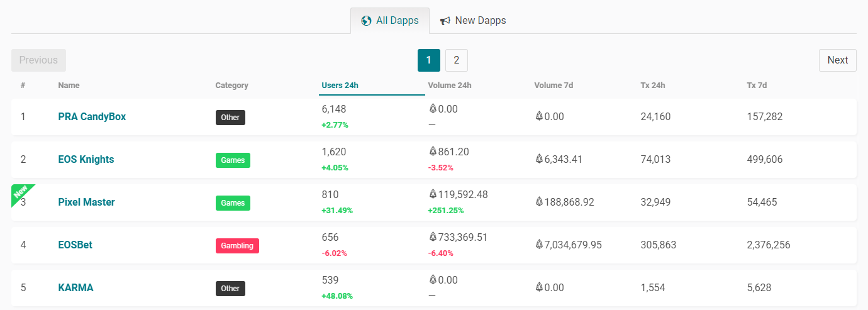868x310 pixels.
Task: Switch to the All Dapps tab
Action: click(x=390, y=21)
